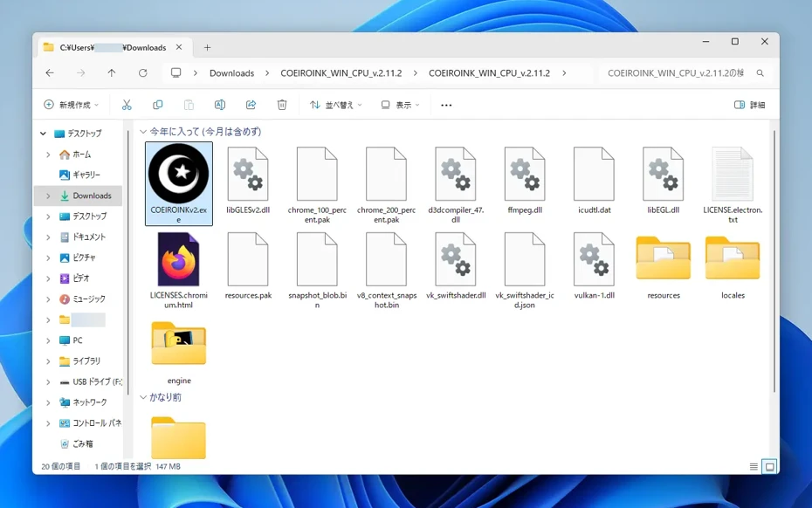Select the vk_swiftshader_icd.json file
The image size is (812, 508).
(x=525, y=270)
